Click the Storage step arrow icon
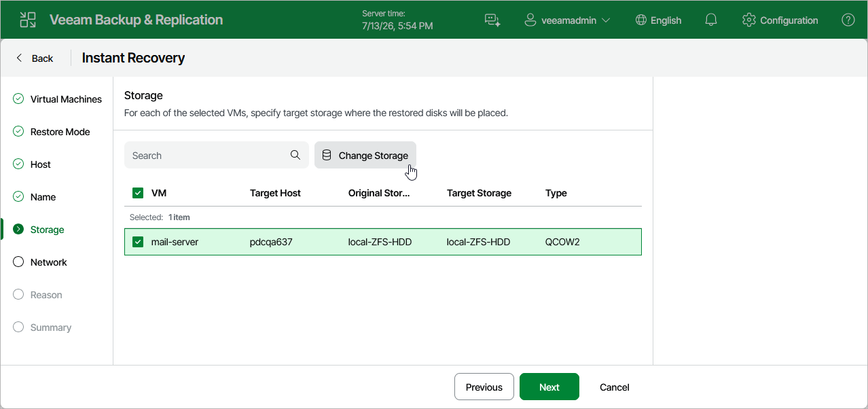Image resolution: width=868 pixels, height=409 pixels. [x=18, y=230]
